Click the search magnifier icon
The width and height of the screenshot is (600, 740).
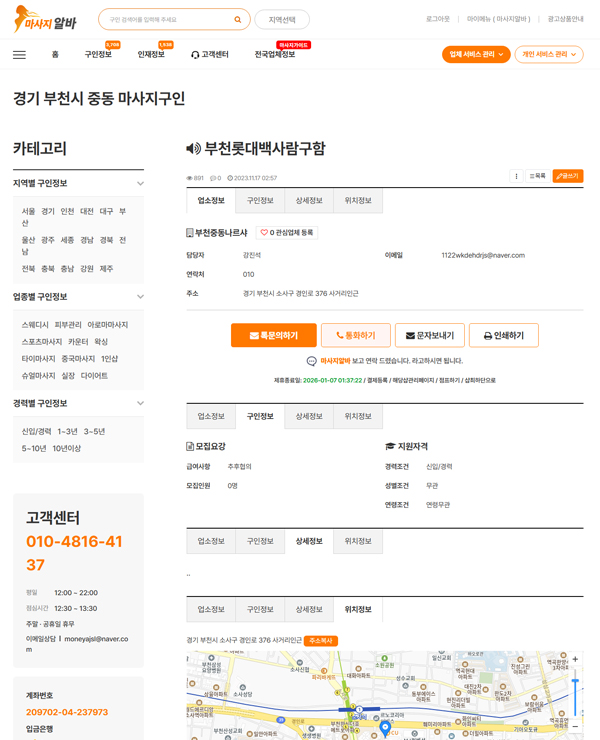237,19
